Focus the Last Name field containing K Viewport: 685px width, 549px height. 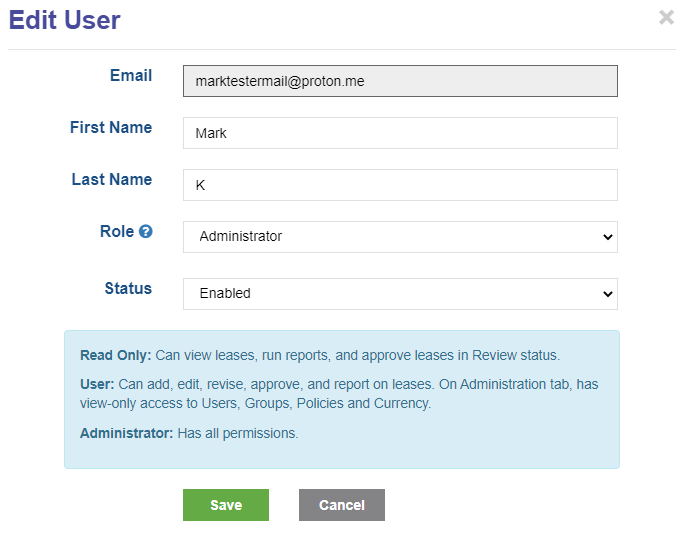pyautogui.click(x=400, y=185)
